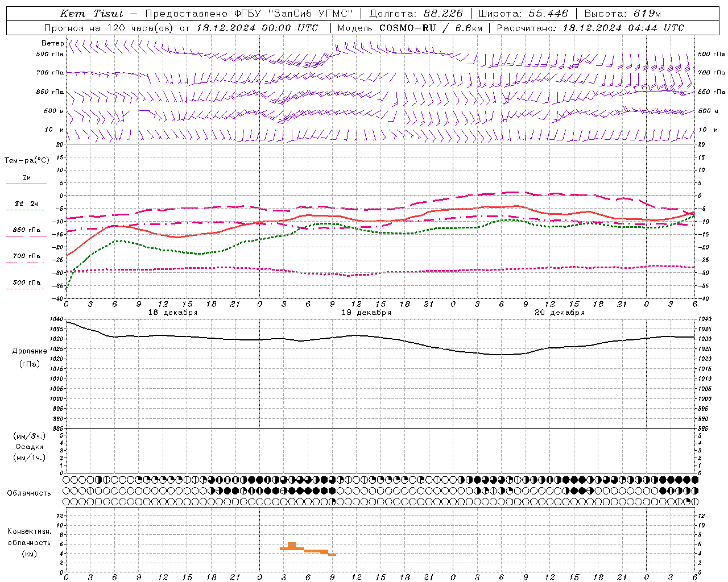728x582 pixels.
Task: Click the '-40' value on the left temperature axis
Action: point(57,298)
